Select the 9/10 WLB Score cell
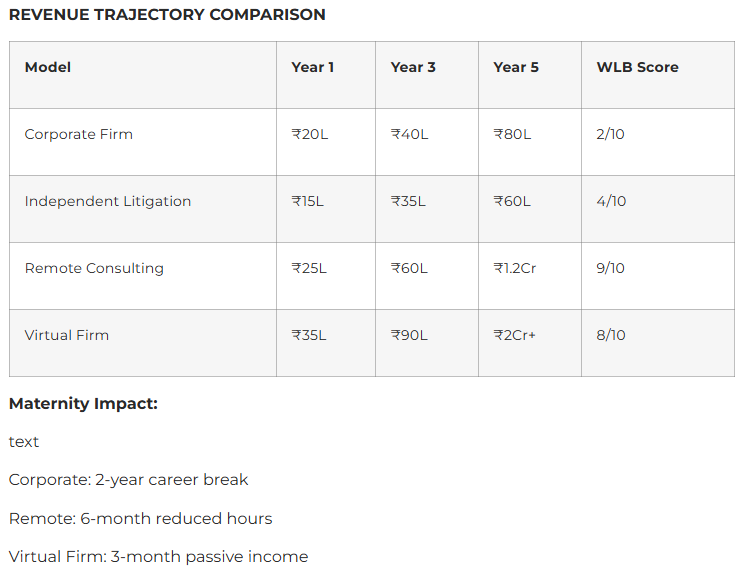748x585 pixels. coord(611,268)
